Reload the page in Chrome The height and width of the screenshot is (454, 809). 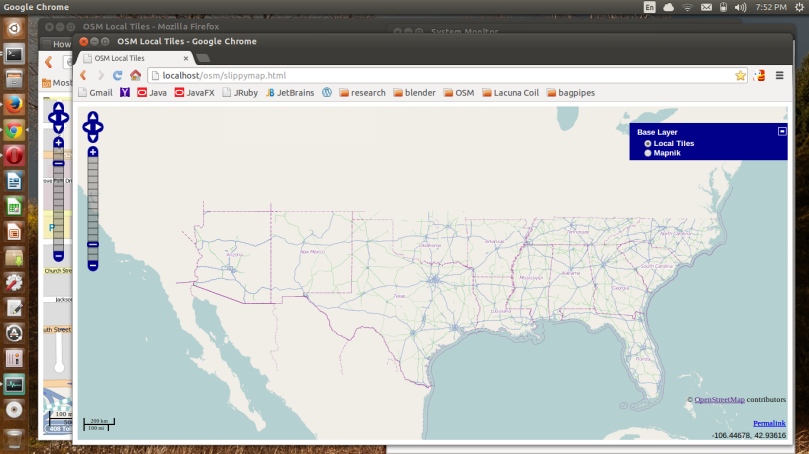[118, 75]
